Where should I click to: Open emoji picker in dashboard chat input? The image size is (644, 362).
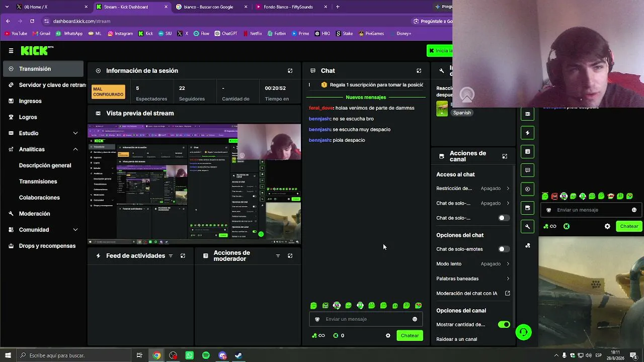(x=415, y=319)
